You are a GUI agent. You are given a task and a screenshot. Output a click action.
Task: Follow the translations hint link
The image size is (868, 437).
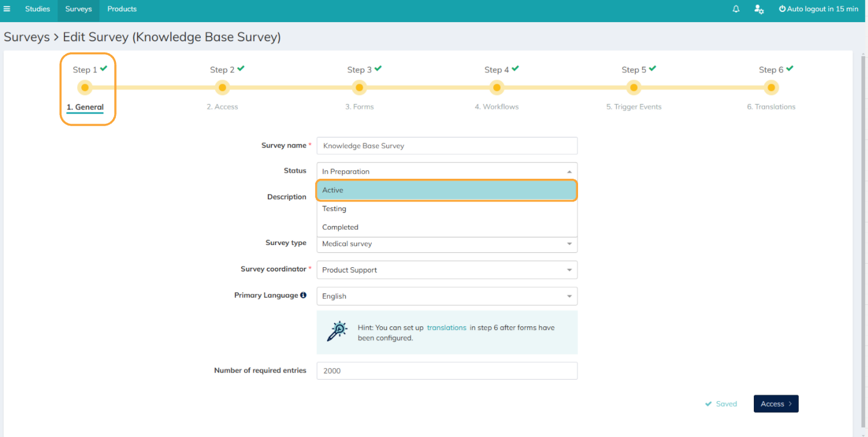pos(447,328)
